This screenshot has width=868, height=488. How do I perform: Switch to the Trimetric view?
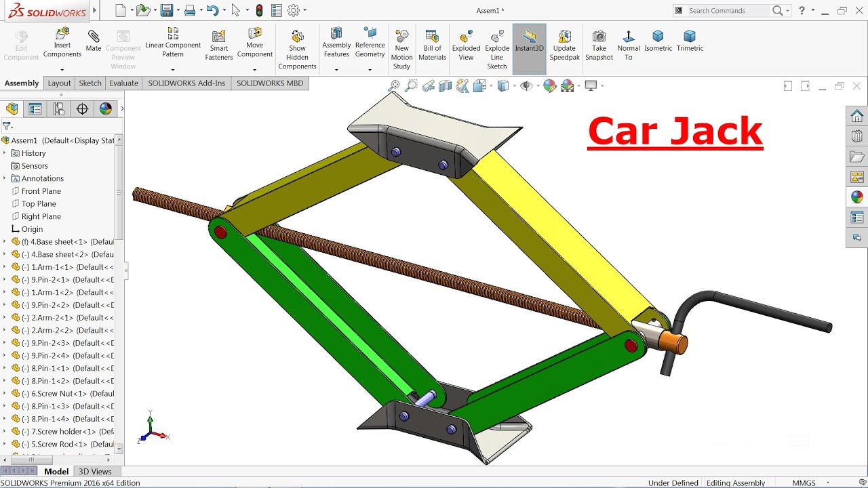click(x=690, y=41)
